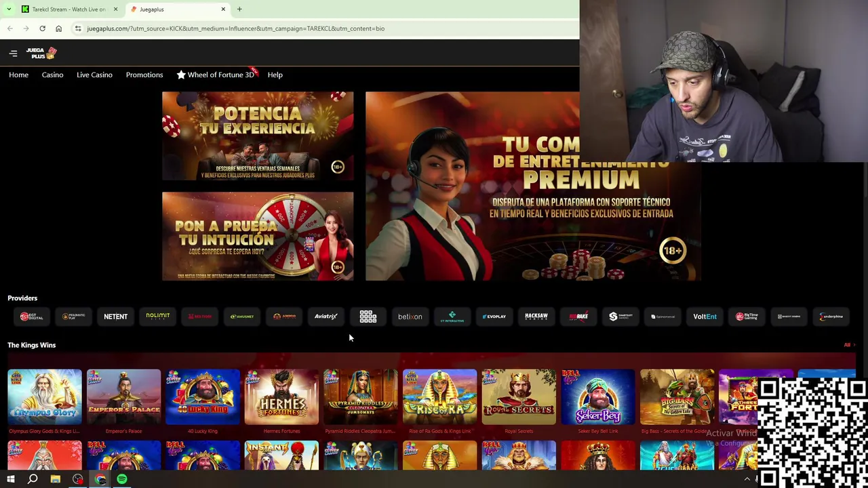Select the NetEnt provider
Image resolution: width=868 pixels, height=488 pixels.
(x=115, y=317)
